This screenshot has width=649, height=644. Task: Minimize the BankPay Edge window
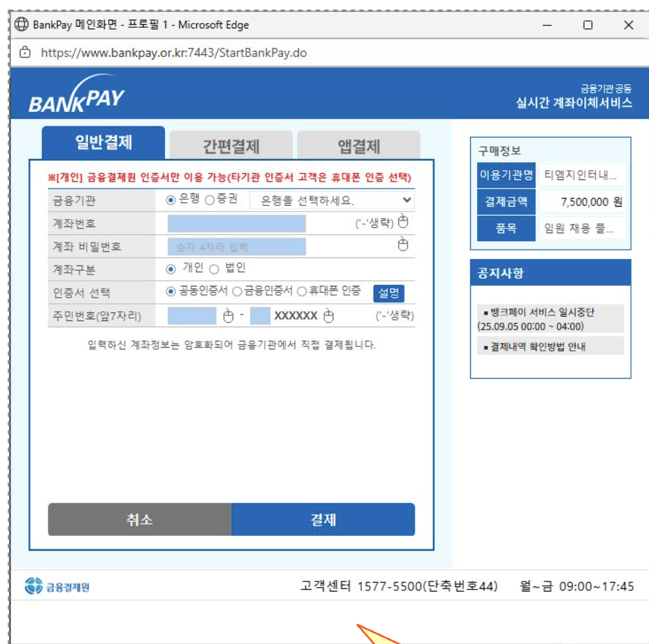pos(547,25)
